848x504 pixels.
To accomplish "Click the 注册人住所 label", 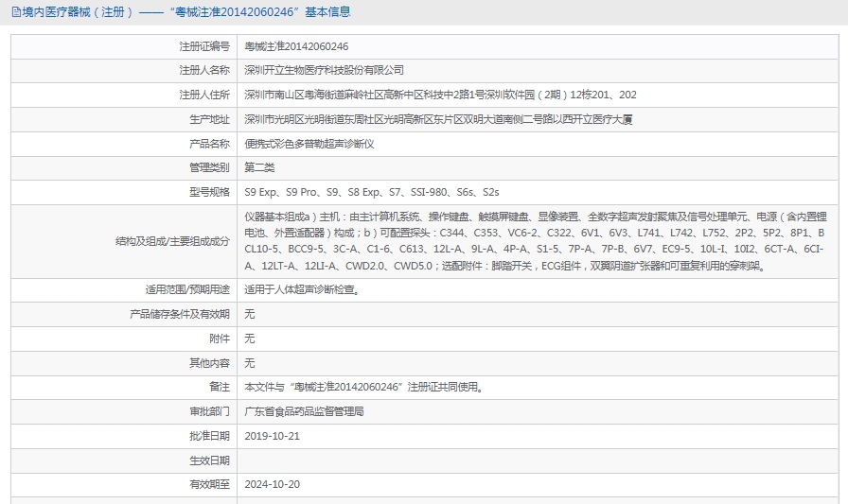I will [x=204, y=96].
